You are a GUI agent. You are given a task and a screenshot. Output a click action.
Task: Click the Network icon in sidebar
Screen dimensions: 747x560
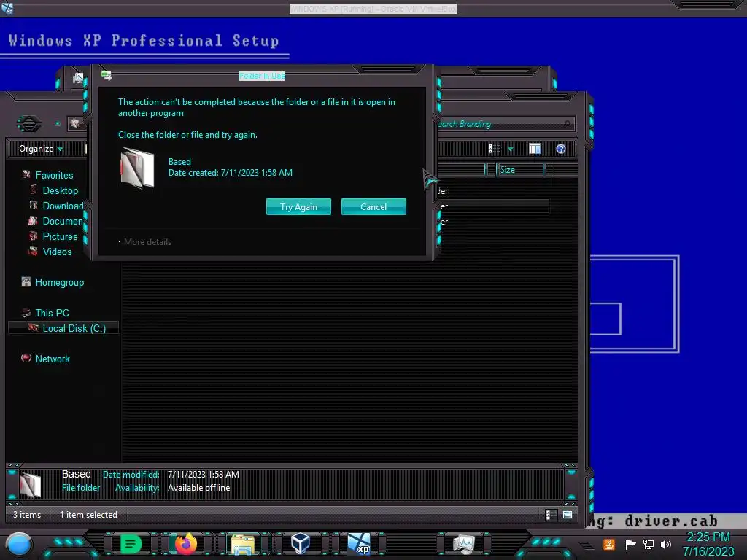click(x=26, y=357)
